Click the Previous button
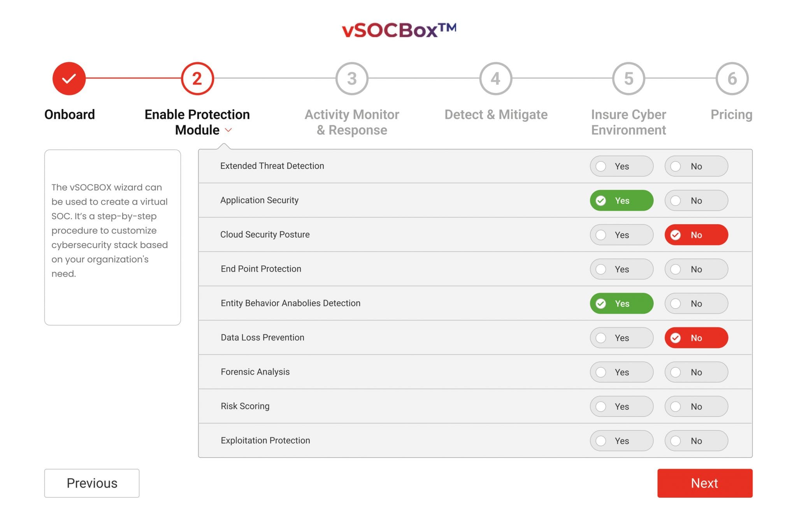 click(x=91, y=483)
